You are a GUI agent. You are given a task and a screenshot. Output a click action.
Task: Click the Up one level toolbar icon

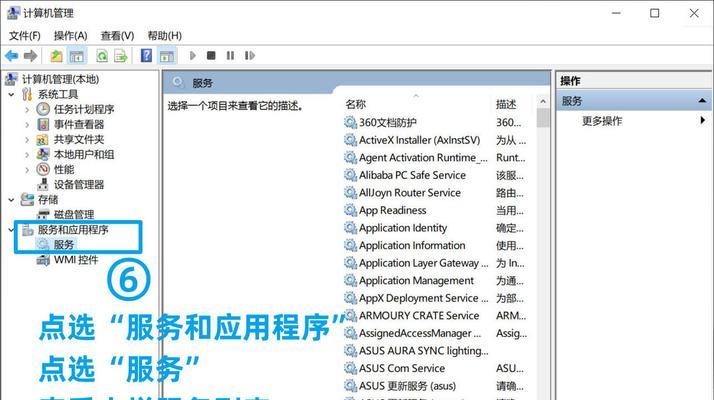coord(56,56)
